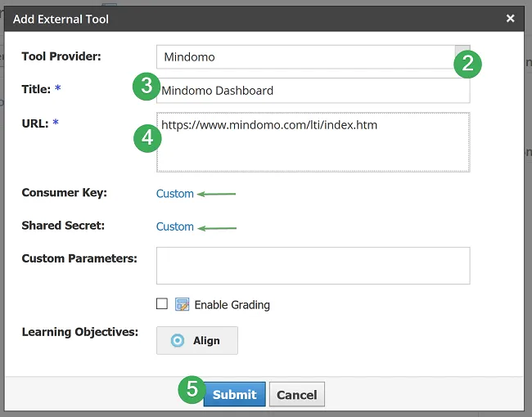Viewport: 532px width, 417px height.
Task: Open the Custom link for Consumer Key
Action: tap(175, 194)
